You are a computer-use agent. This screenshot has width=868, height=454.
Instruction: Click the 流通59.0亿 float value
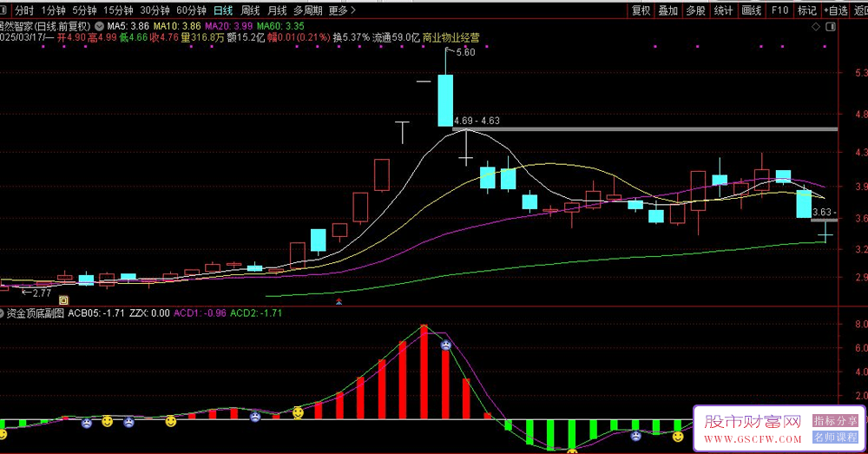click(x=397, y=37)
